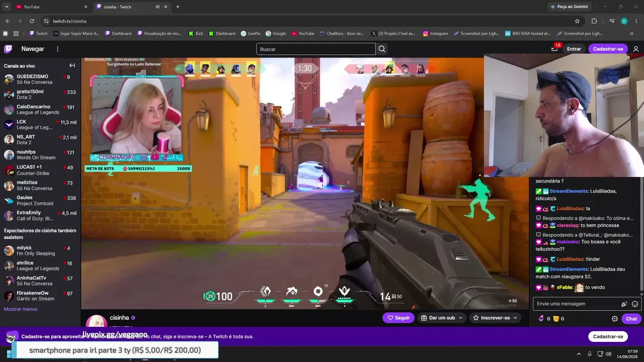Image resolution: width=644 pixels, height=362 pixels.
Task: Open the Kick bookmark
Action: click(196, 34)
